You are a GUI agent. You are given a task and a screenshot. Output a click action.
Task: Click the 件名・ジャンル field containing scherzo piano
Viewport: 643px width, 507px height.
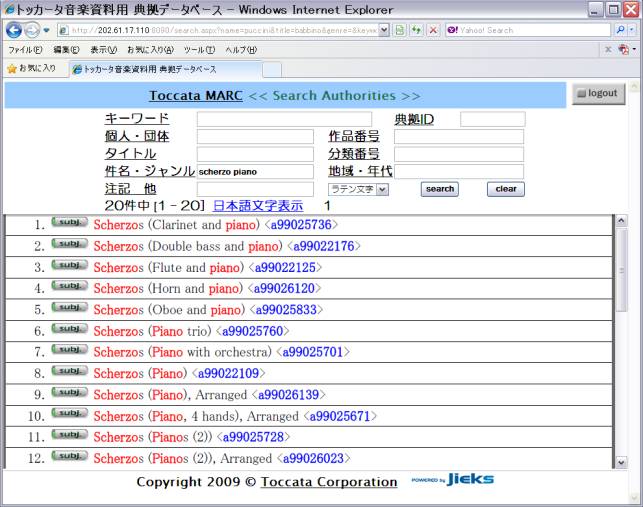(255, 172)
